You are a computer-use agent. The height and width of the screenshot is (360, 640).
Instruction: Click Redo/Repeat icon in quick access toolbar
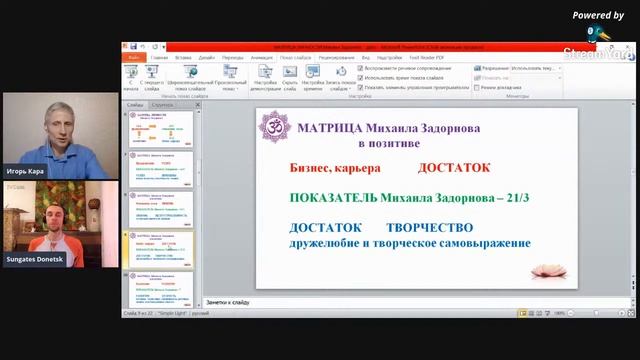click(155, 47)
